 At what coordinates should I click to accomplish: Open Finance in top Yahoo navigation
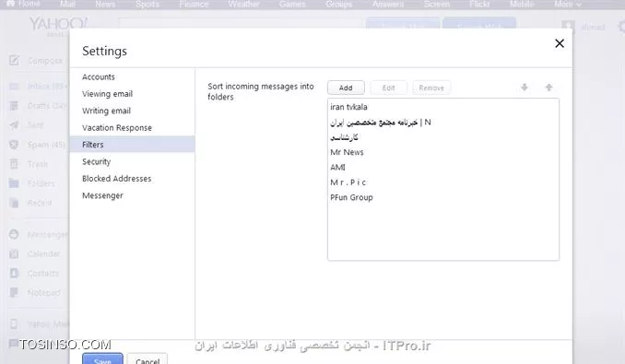[194, 4]
